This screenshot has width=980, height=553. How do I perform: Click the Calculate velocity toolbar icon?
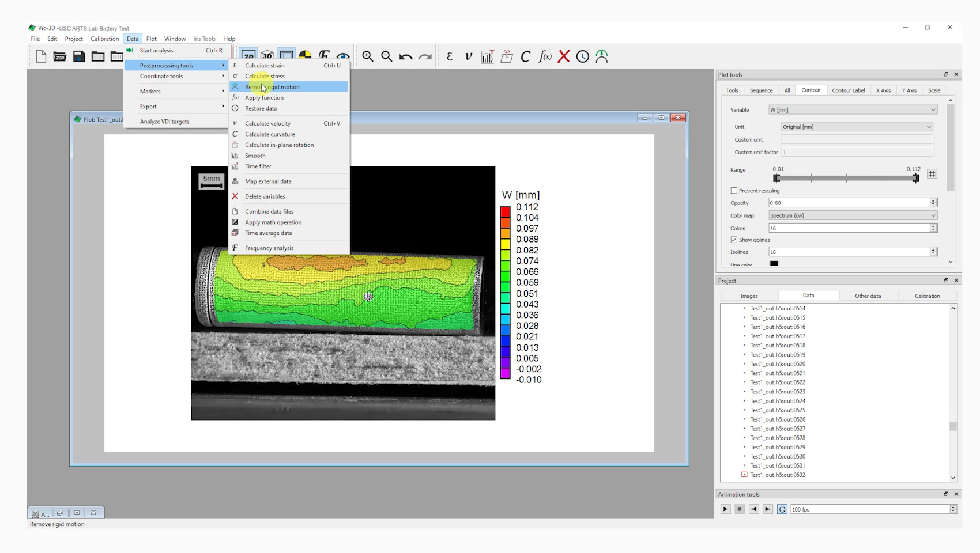tap(468, 56)
